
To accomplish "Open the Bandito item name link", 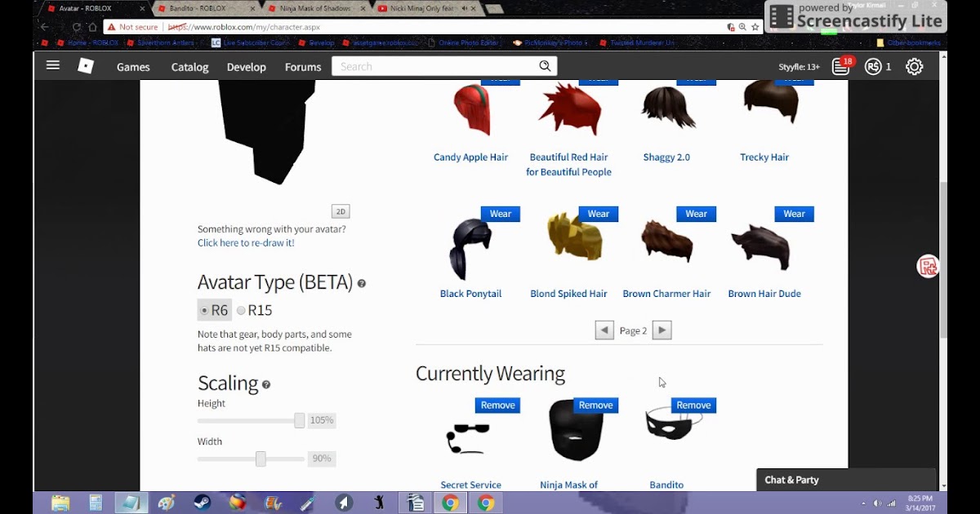I will pos(666,485).
